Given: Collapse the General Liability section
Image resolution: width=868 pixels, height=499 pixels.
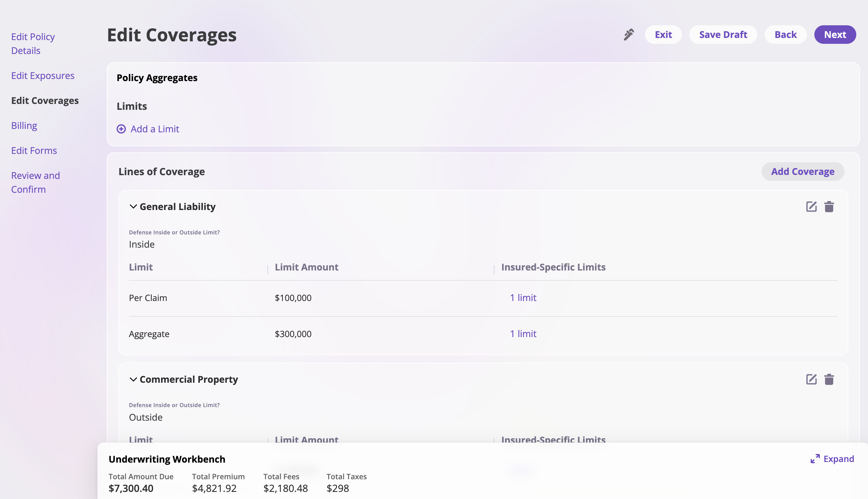Looking at the screenshot, I should pos(133,207).
